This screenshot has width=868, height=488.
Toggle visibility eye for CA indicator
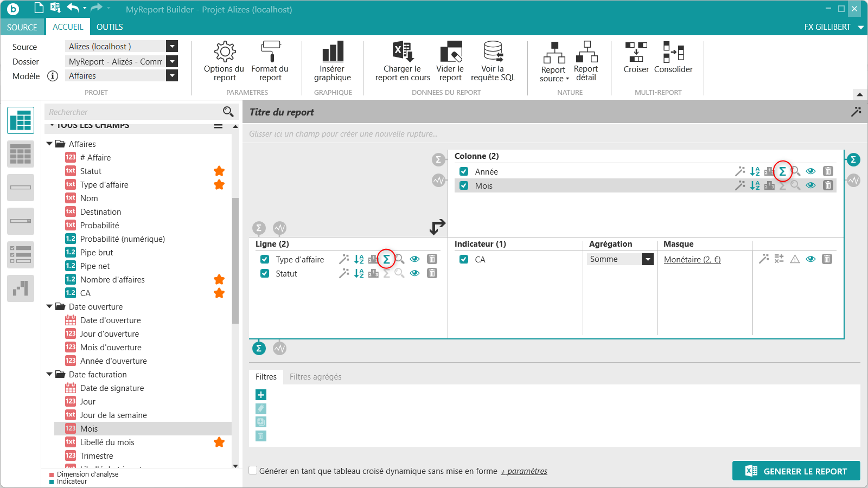810,259
